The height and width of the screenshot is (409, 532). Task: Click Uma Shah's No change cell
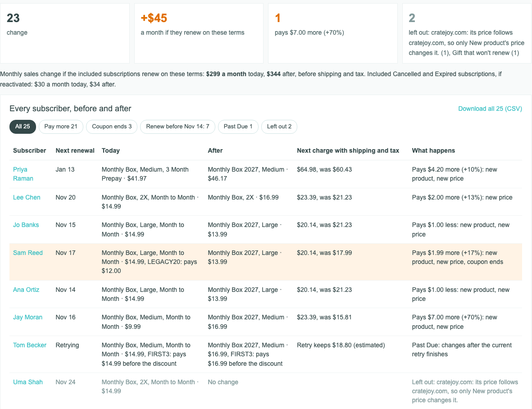tap(223, 382)
